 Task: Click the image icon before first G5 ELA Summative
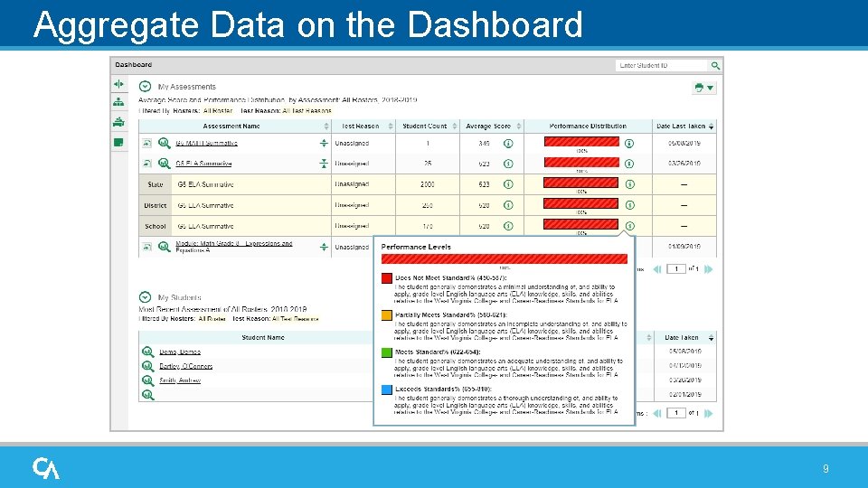146,164
